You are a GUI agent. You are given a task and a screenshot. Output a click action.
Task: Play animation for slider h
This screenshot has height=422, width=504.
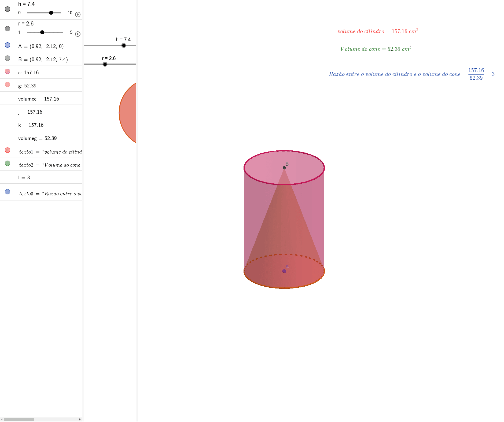coord(78,14)
